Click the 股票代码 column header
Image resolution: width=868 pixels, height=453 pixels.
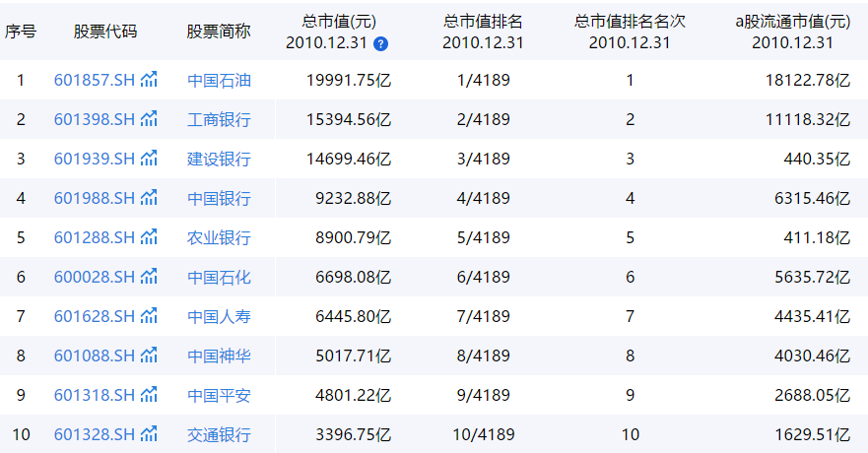pyautogui.click(x=105, y=32)
